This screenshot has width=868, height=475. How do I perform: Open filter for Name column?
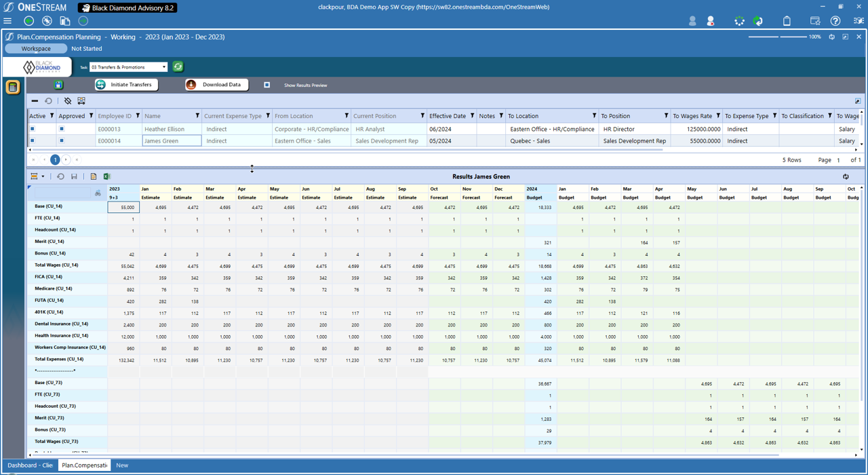click(x=197, y=116)
